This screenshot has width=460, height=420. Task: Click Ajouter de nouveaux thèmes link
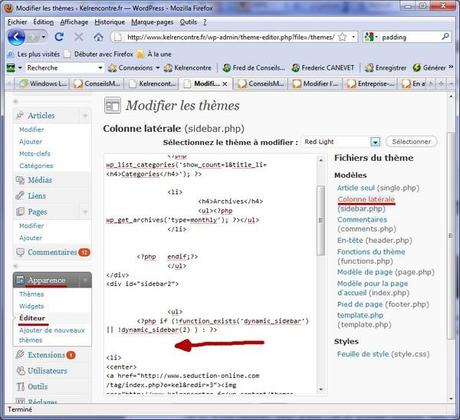pyautogui.click(x=52, y=335)
